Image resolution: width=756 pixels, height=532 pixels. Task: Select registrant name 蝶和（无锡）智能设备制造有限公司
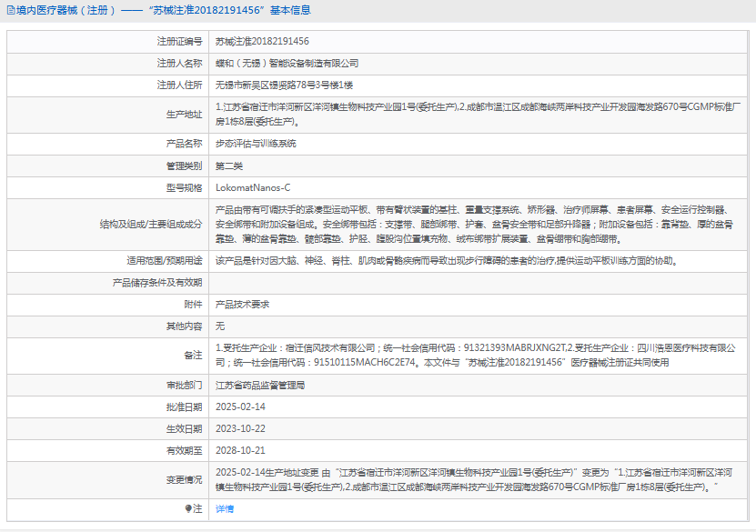pyautogui.click(x=287, y=63)
